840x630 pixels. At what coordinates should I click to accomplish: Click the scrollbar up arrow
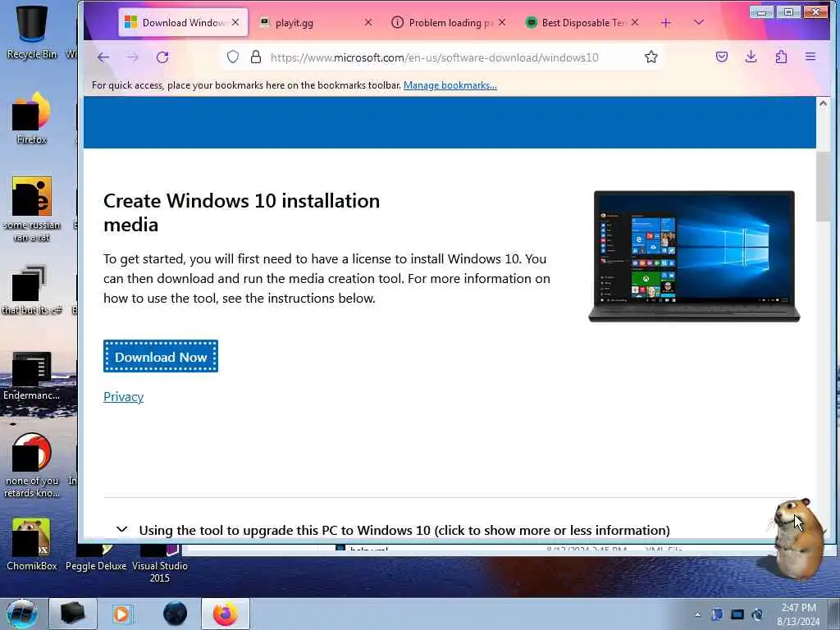[823, 103]
